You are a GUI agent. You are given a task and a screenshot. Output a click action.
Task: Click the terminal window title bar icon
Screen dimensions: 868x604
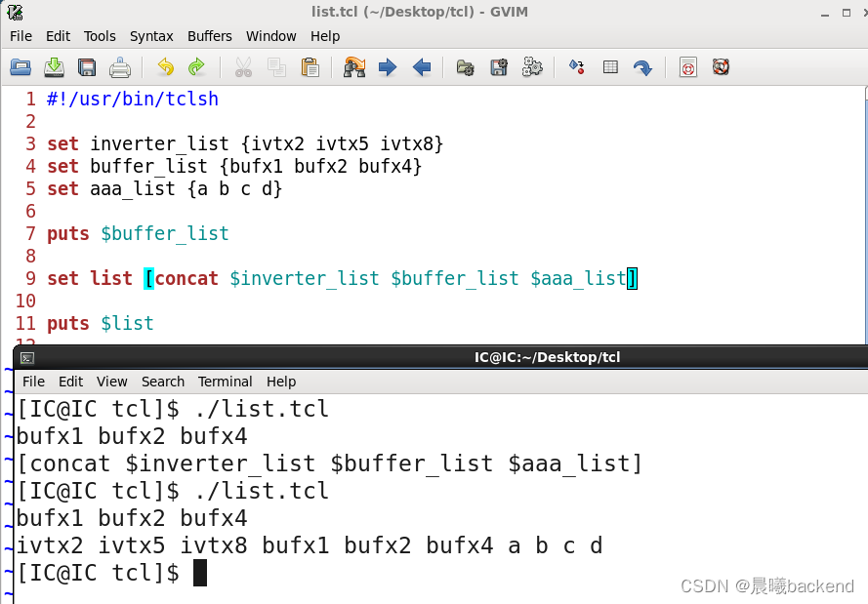click(x=27, y=358)
